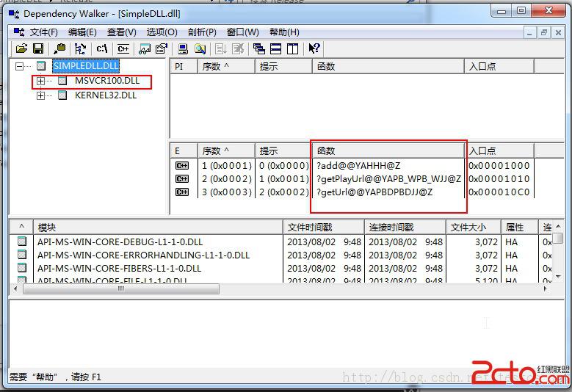572x392 pixels.
Task: Click the Tile Horizontally windows icon
Action: coord(276,48)
